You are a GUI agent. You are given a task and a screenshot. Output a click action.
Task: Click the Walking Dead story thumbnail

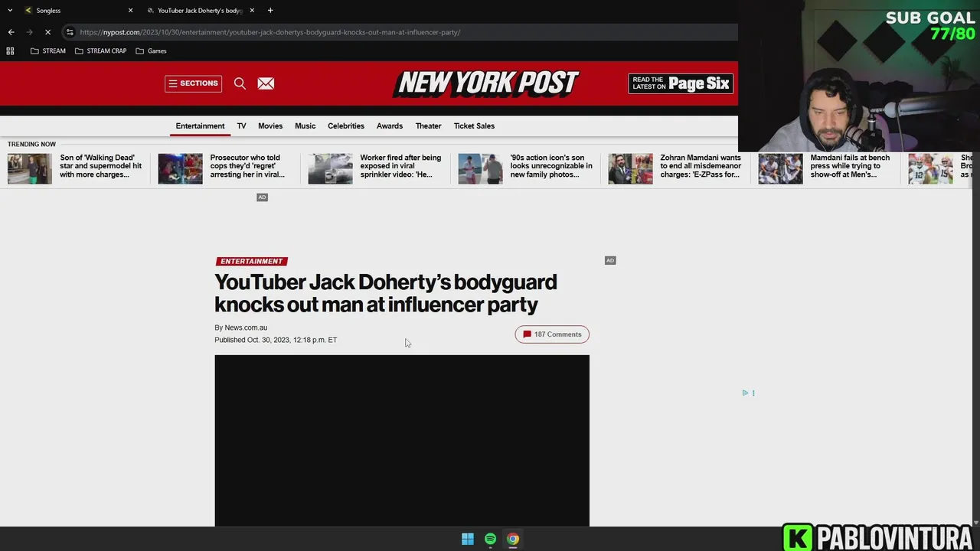click(x=30, y=169)
